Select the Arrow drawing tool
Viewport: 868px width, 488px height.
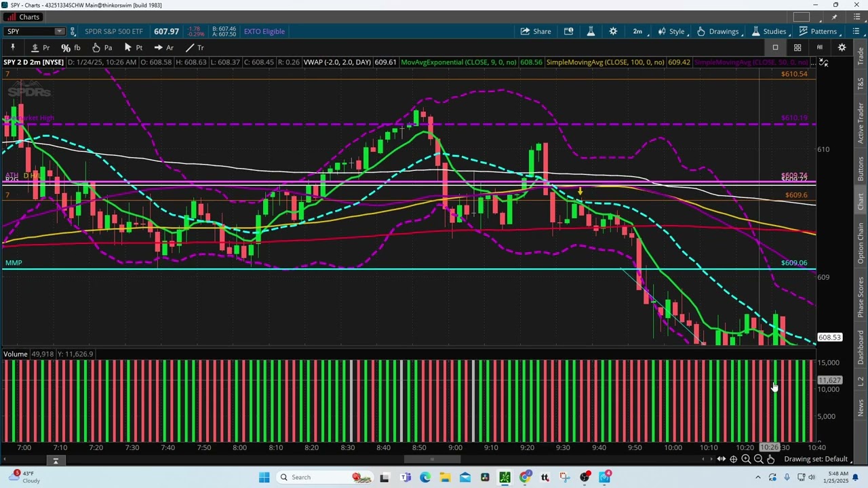point(163,47)
